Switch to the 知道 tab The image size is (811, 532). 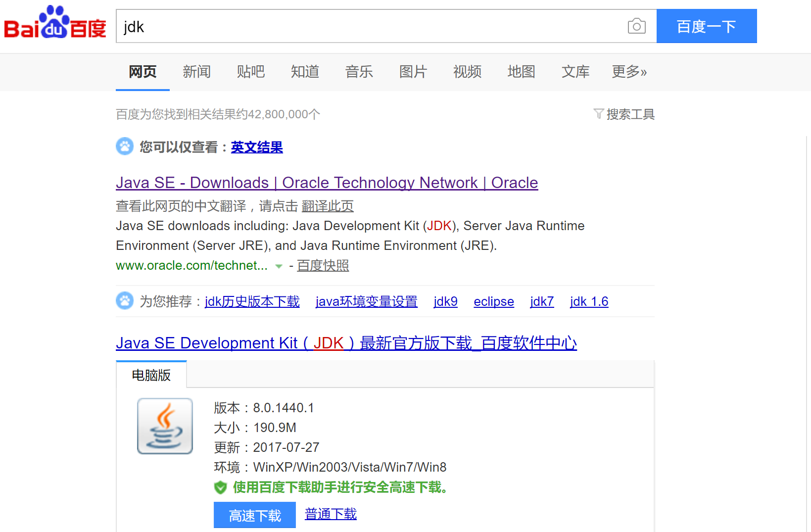click(x=305, y=72)
